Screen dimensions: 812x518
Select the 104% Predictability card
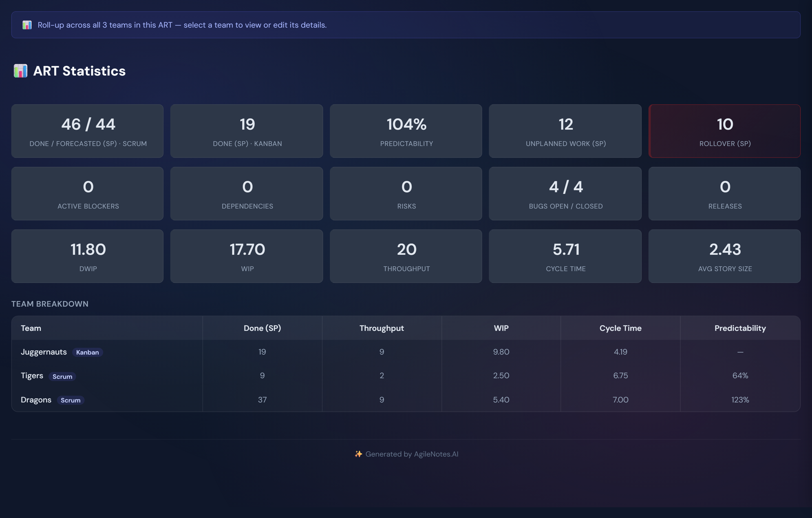(406, 131)
